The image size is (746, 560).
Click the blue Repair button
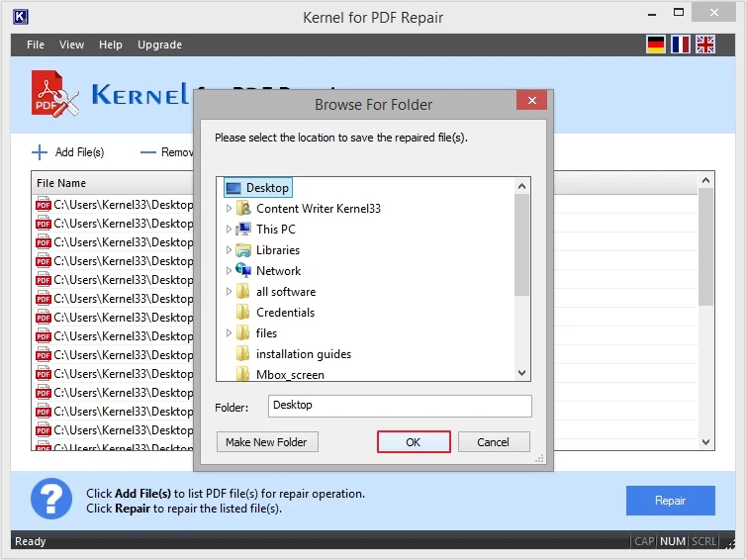(670, 501)
